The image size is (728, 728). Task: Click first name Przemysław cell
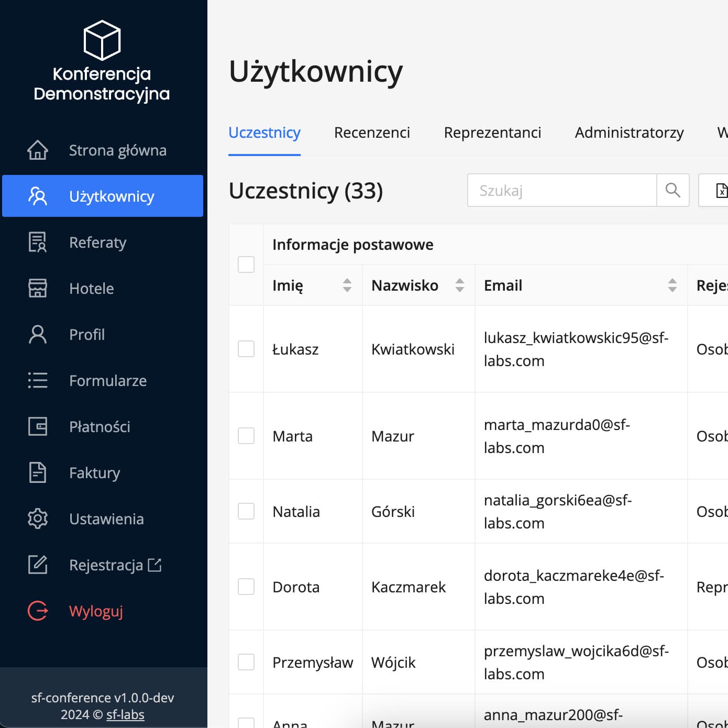click(313, 662)
